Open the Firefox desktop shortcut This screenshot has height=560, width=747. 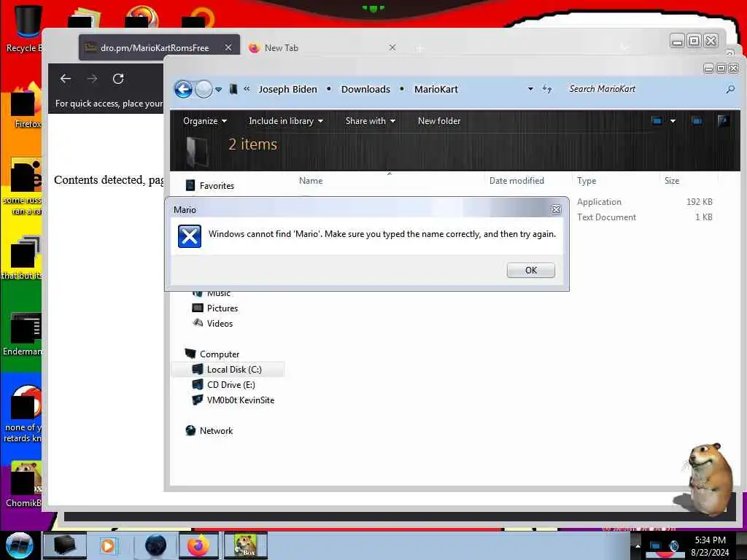(x=26, y=105)
